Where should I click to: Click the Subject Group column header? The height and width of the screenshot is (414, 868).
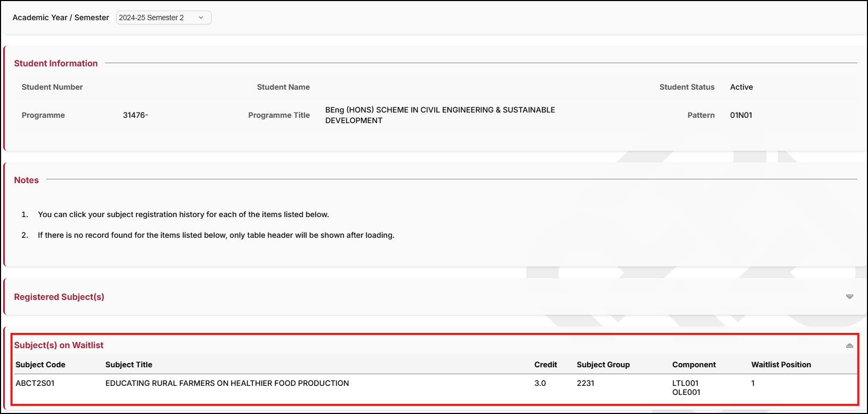603,365
